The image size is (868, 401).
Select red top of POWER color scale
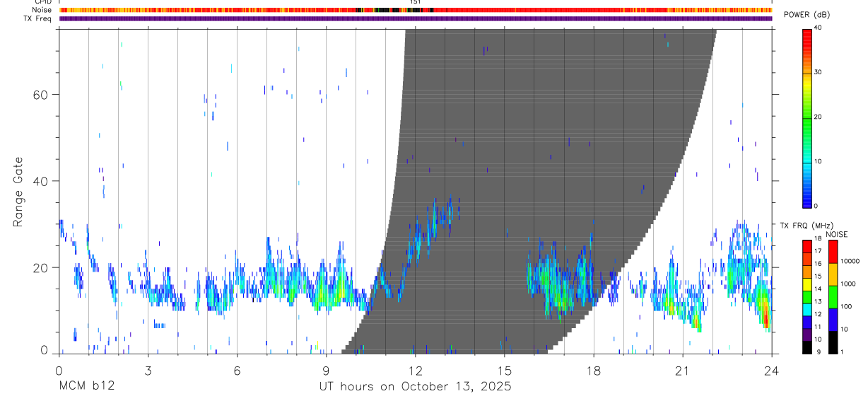click(x=807, y=39)
